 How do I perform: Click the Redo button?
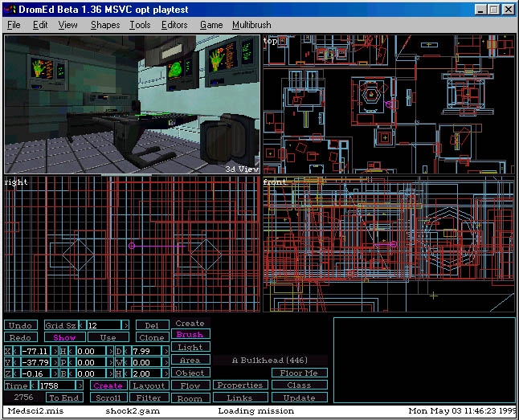tap(21, 337)
